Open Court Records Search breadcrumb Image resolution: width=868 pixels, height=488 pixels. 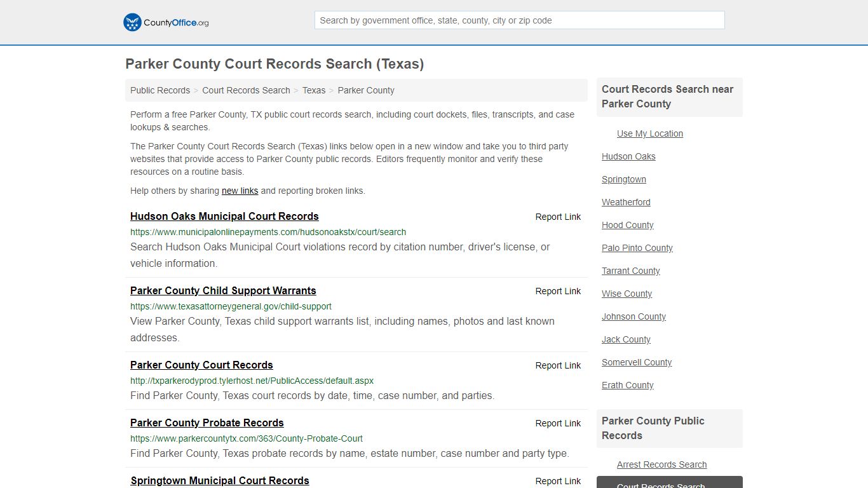(x=246, y=90)
